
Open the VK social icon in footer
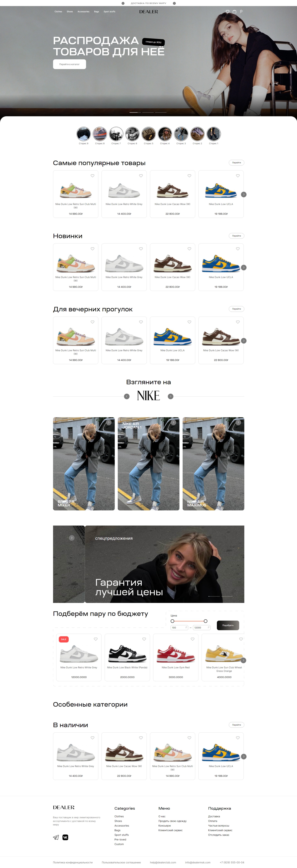tap(65, 837)
